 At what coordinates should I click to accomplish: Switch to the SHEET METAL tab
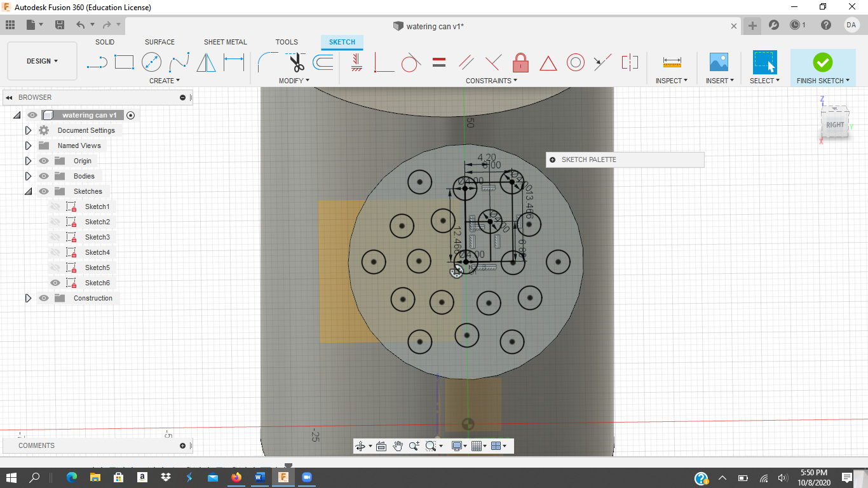pyautogui.click(x=225, y=42)
